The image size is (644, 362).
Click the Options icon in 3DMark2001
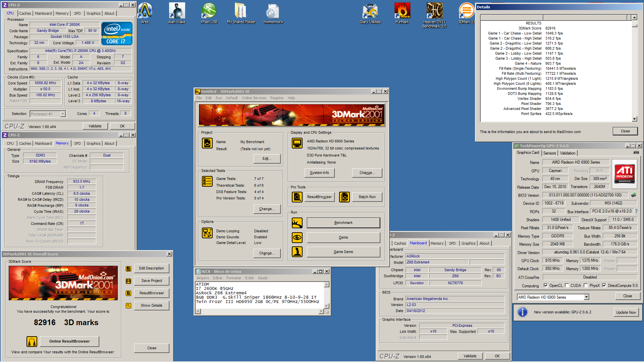(207, 233)
